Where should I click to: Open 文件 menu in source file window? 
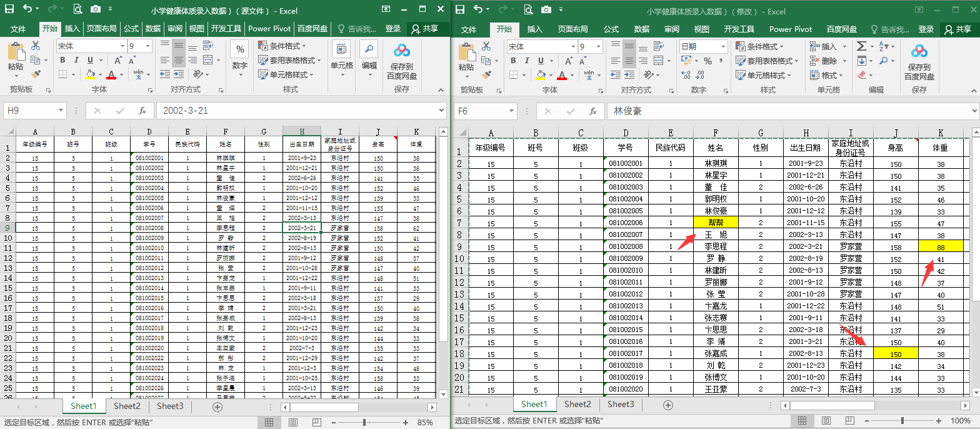click(18, 29)
